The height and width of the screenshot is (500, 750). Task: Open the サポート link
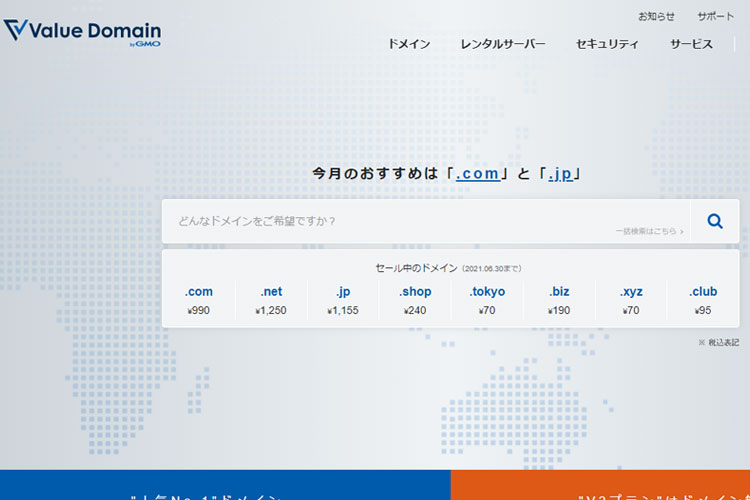[x=716, y=16]
